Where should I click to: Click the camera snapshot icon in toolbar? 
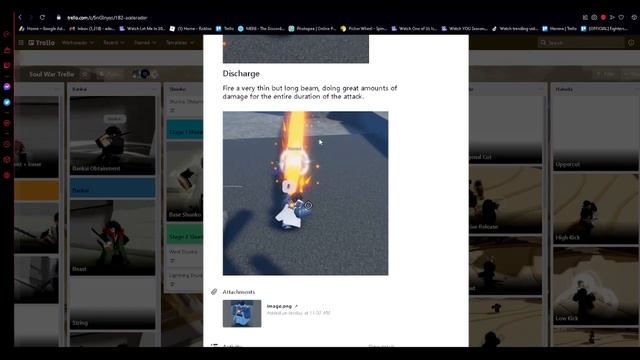coord(594,18)
